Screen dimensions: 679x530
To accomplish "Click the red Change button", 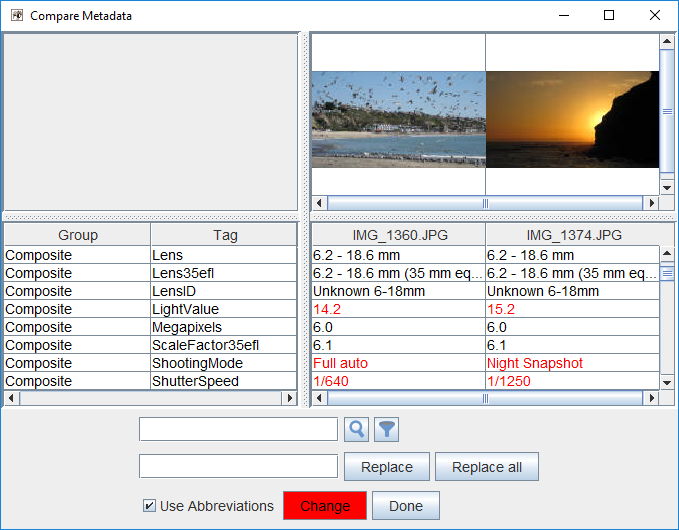I will (x=325, y=505).
